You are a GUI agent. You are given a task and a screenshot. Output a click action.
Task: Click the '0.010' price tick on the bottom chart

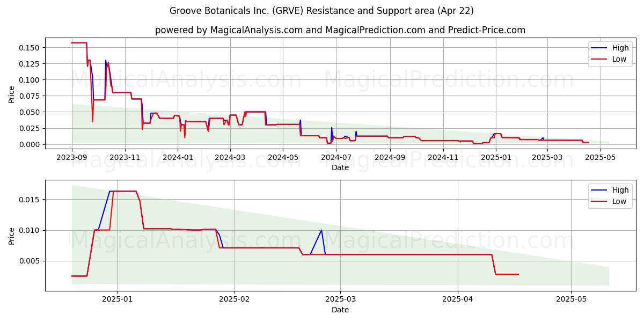[x=29, y=230]
